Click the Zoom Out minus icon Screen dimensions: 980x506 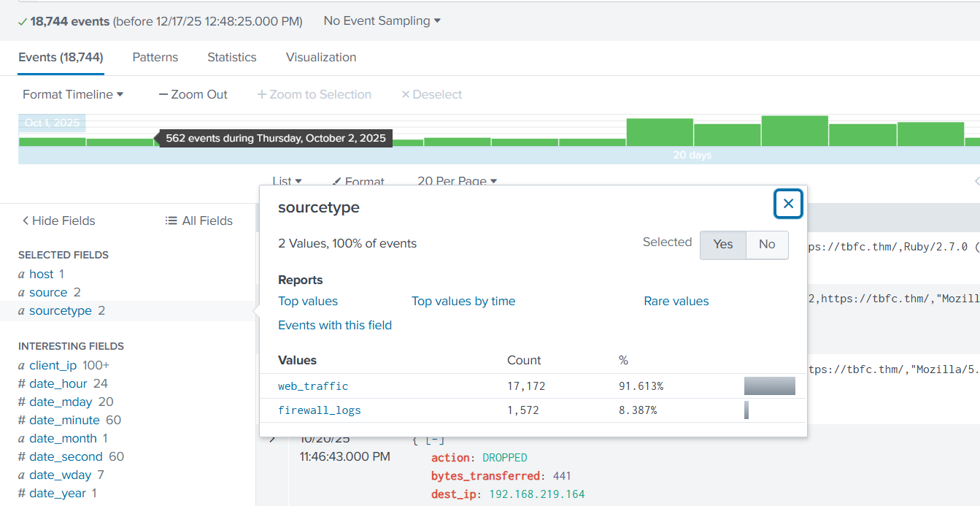point(163,94)
